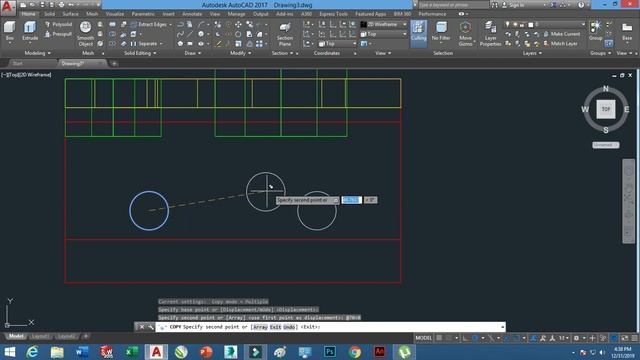
Task: Open the Help question mark icon
Action: tap(581, 5)
